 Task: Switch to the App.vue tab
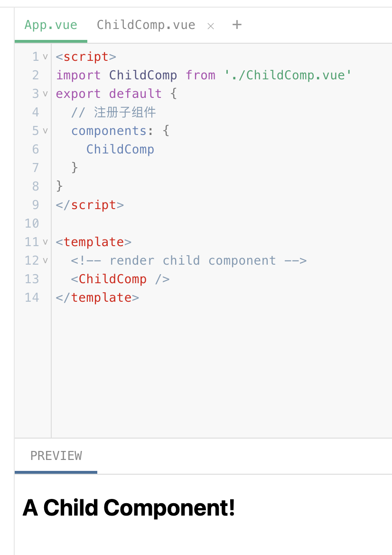click(x=51, y=25)
